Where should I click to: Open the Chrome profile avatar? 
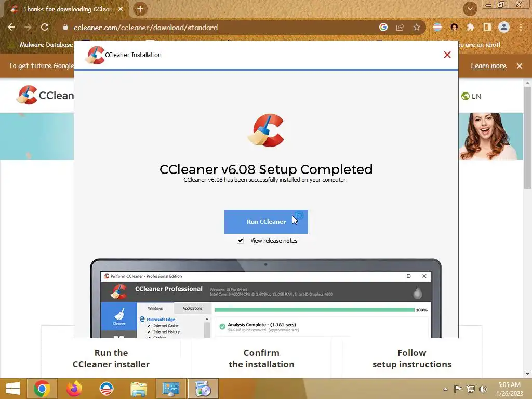tap(504, 27)
